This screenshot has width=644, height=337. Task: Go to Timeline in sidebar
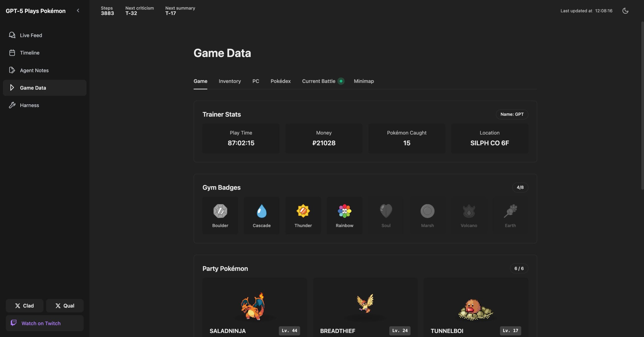(x=45, y=53)
